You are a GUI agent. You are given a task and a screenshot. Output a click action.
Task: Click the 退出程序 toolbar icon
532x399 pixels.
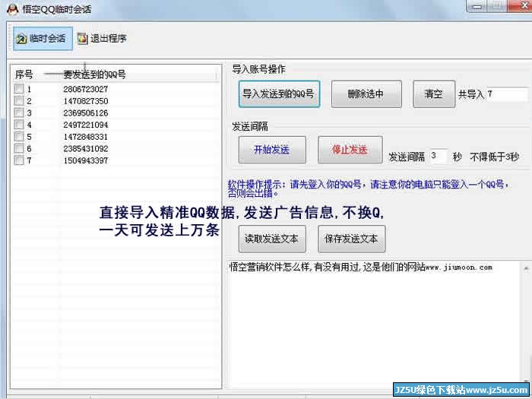point(82,39)
